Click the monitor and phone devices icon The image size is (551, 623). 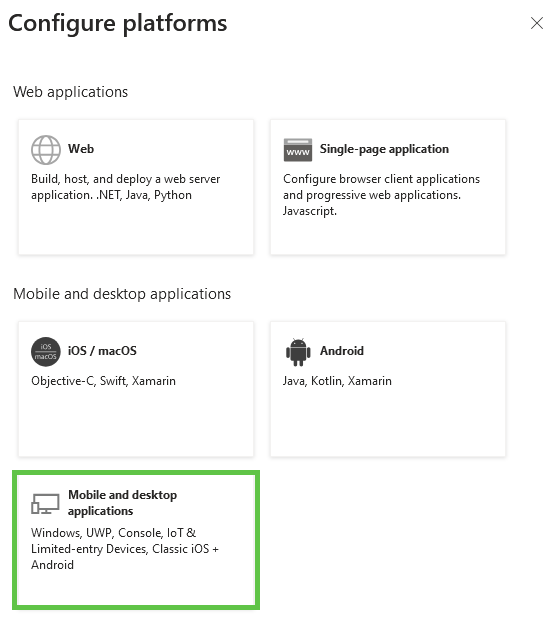(45, 503)
